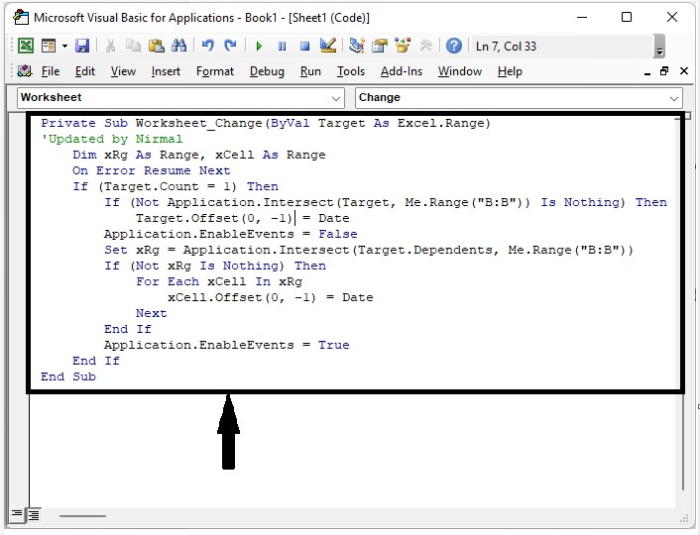
Task: Open the Object Browser icon
Action: click(403, 46)
